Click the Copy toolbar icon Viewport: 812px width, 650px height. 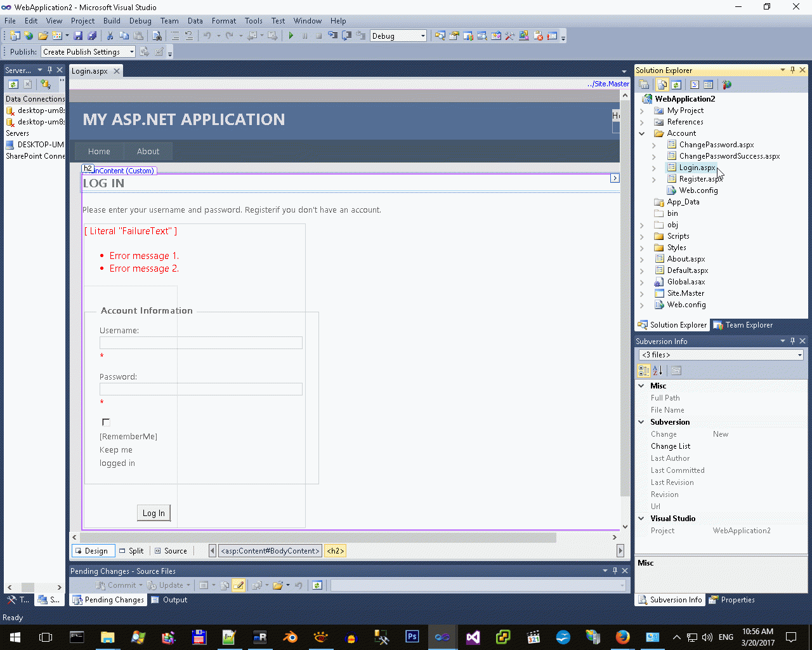pyautogui.click(x=124, y=36)
